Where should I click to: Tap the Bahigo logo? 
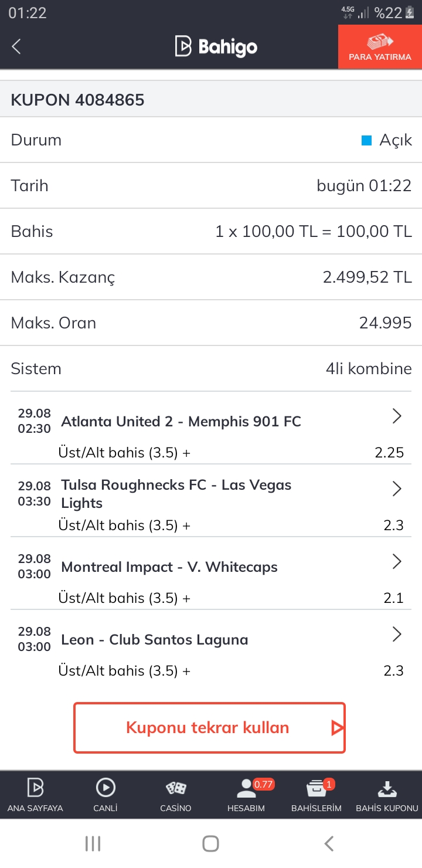point(216,46)
